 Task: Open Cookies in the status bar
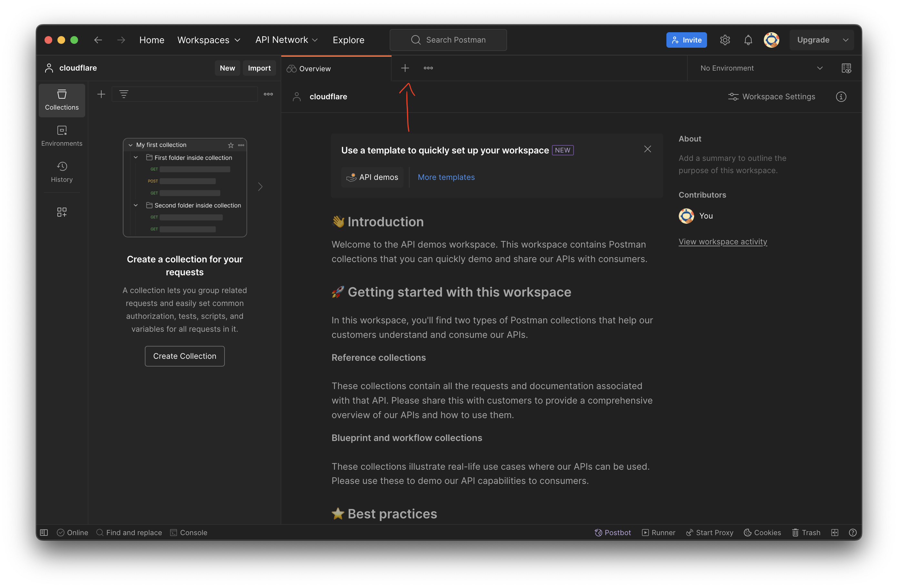pos(763,533)
